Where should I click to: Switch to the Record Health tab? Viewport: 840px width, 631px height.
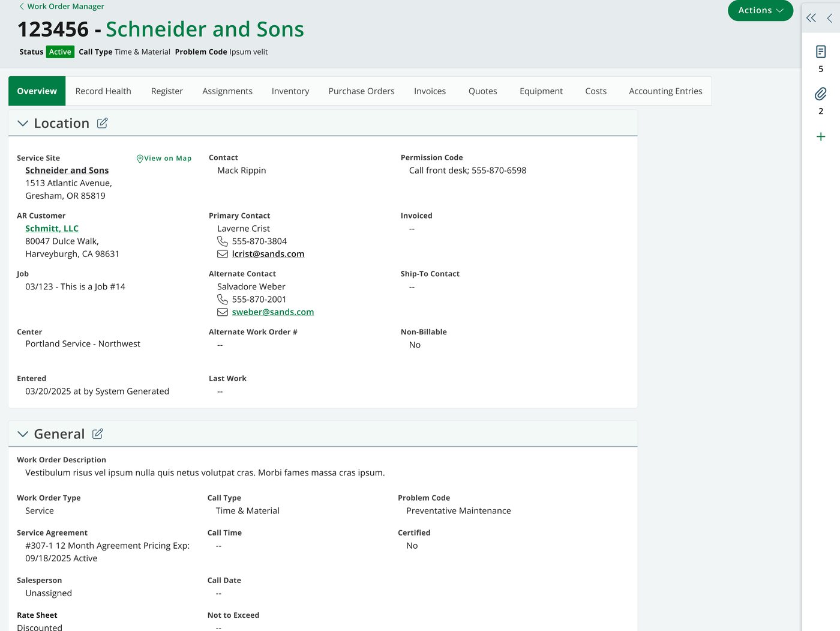(x=103, y=91)
